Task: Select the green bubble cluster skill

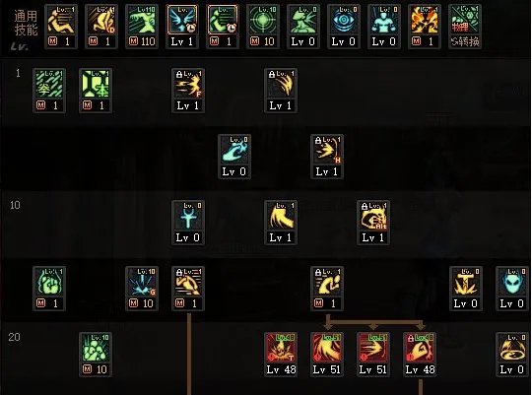Action: pos(96,348)
